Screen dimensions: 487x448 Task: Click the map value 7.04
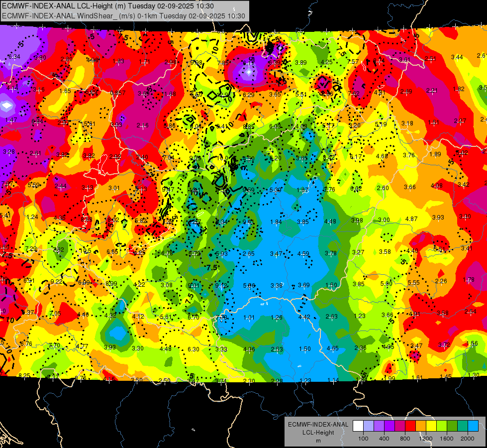[168, 158]
